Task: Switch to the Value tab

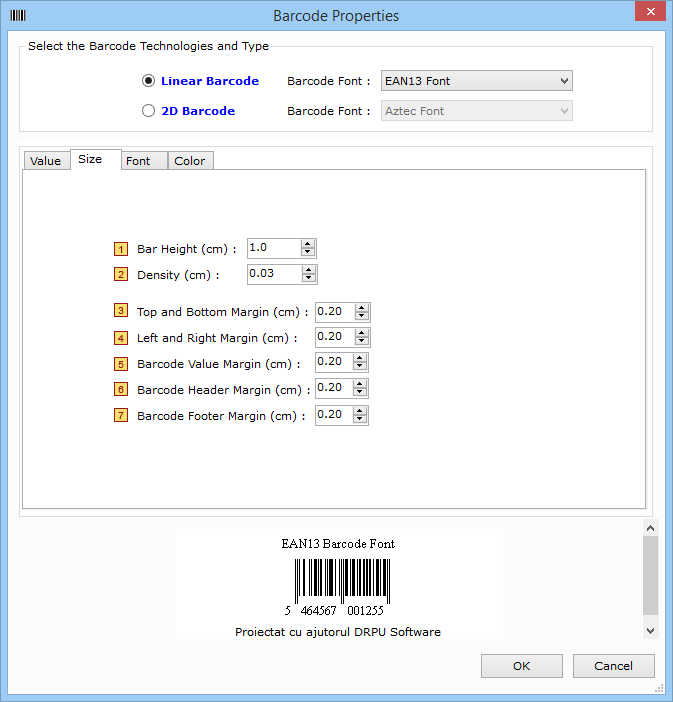Action: 46,161
